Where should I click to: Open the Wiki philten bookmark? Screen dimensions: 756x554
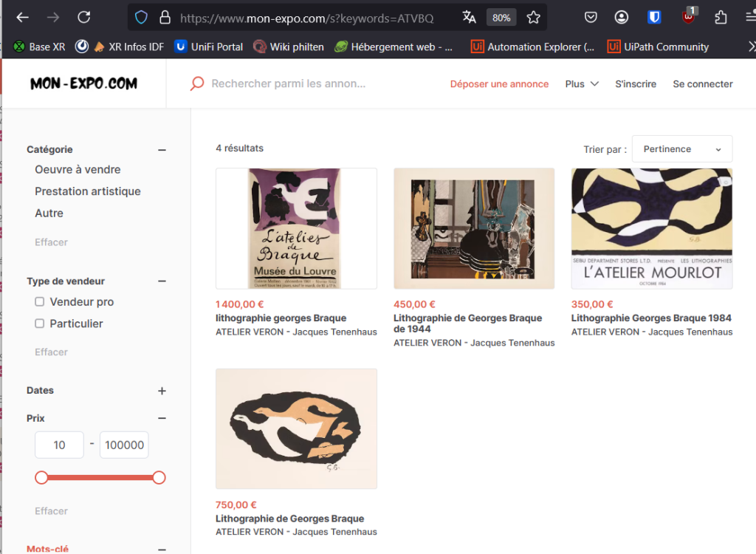pyautogui.click(x=289, y=47)
